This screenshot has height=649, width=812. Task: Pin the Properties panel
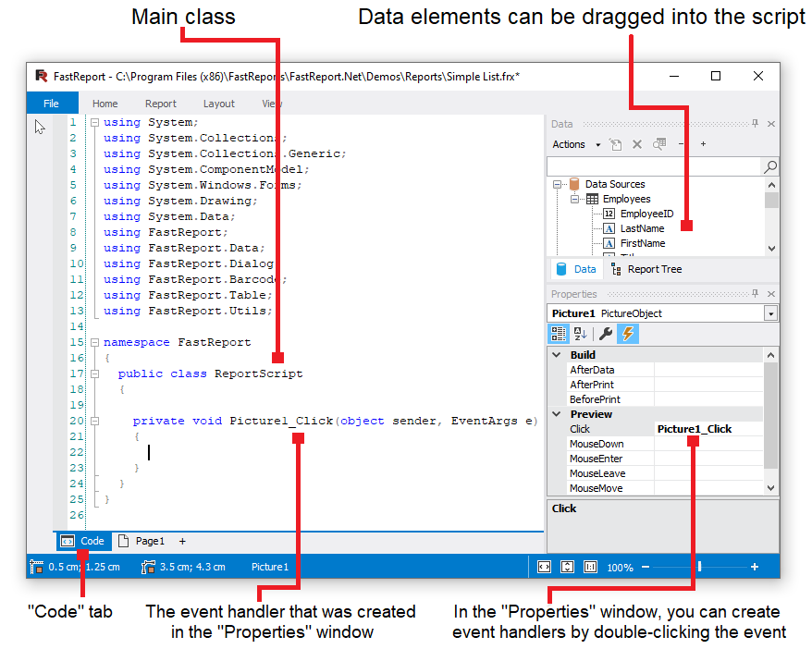tap(755, 293)
